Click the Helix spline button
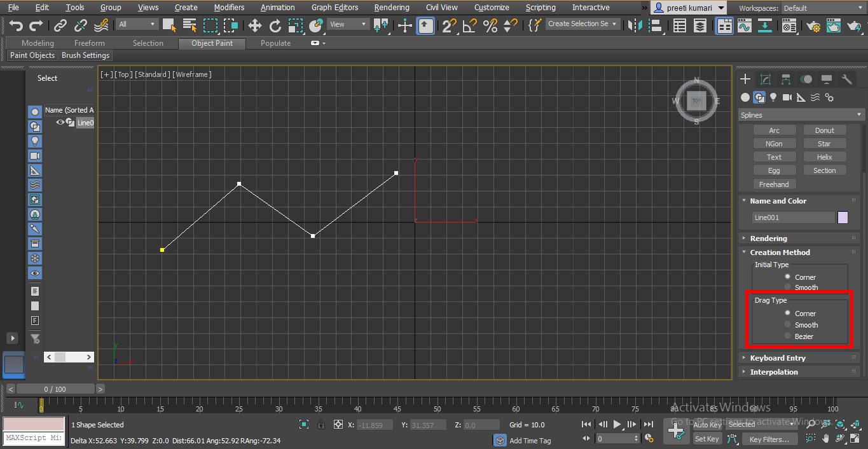This screenshot has width=868, height=449. [x=824, y=156]
